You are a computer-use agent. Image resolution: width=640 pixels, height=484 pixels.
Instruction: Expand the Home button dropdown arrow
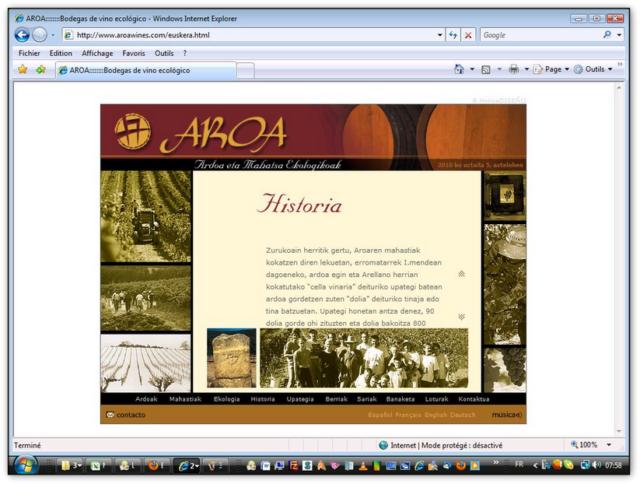pos(472,69)
